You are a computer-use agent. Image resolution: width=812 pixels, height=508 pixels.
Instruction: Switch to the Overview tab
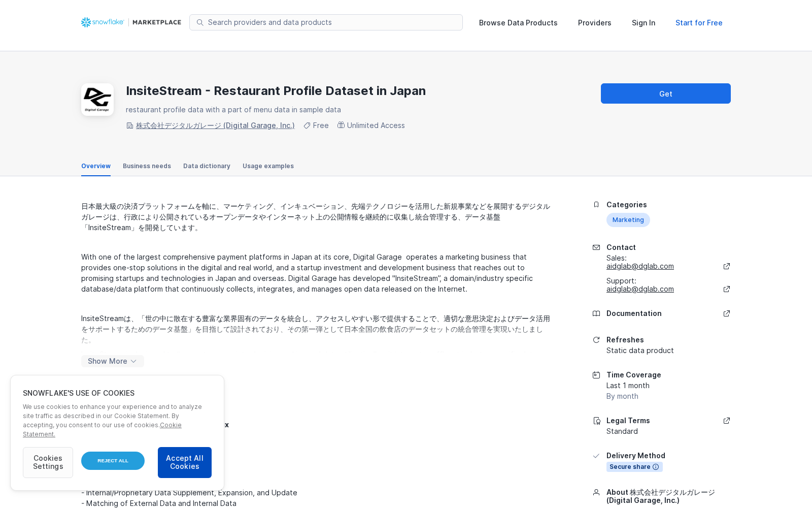tap(96, 166)
